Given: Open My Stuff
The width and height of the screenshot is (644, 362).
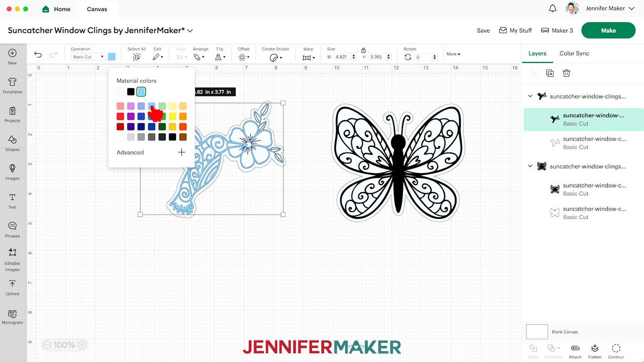Looking at the screenshot, I should click(x=516, y=31).
